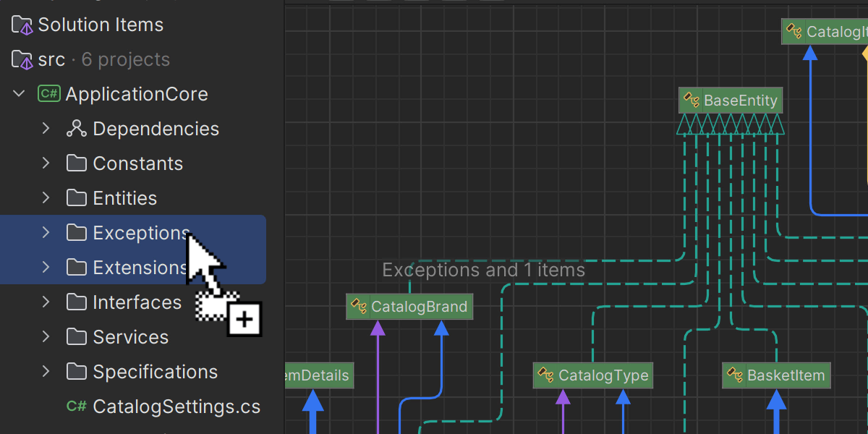Click the Entities folder icon
Viewport: 868px width, 434px height.
tap(76, 198)
